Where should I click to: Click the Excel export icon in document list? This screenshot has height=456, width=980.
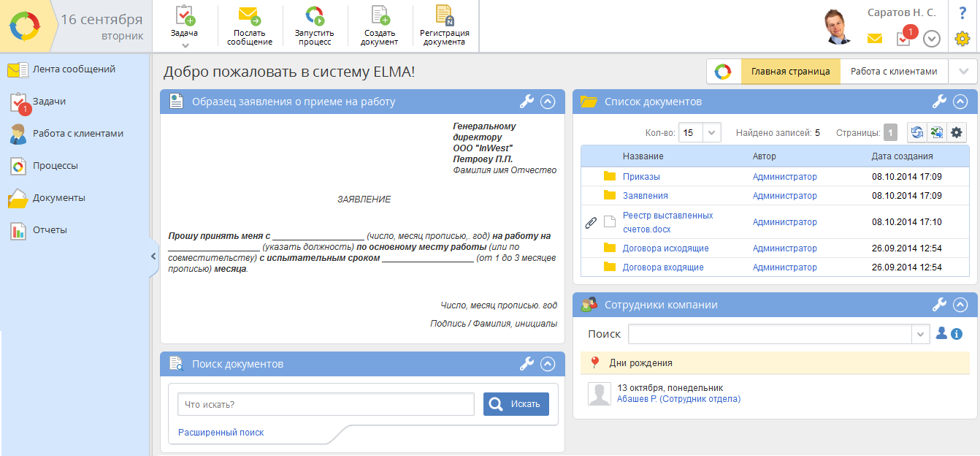(936, 132)
